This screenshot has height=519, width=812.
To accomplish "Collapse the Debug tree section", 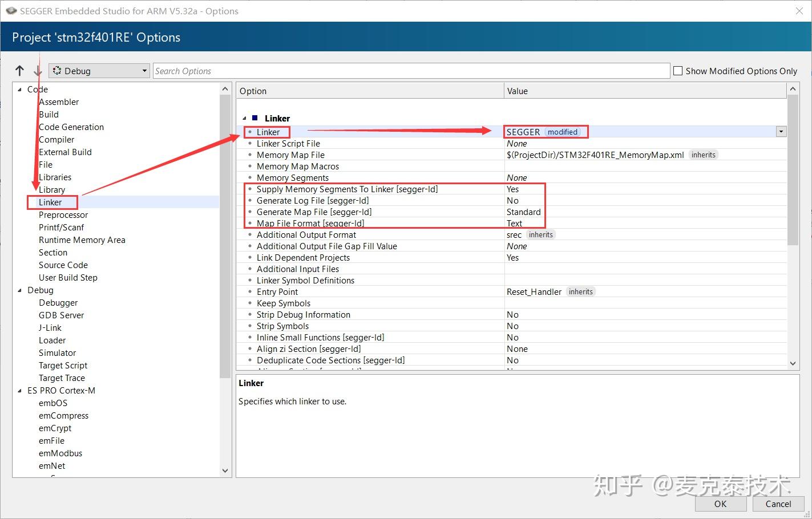I will (x=20, y=290).
